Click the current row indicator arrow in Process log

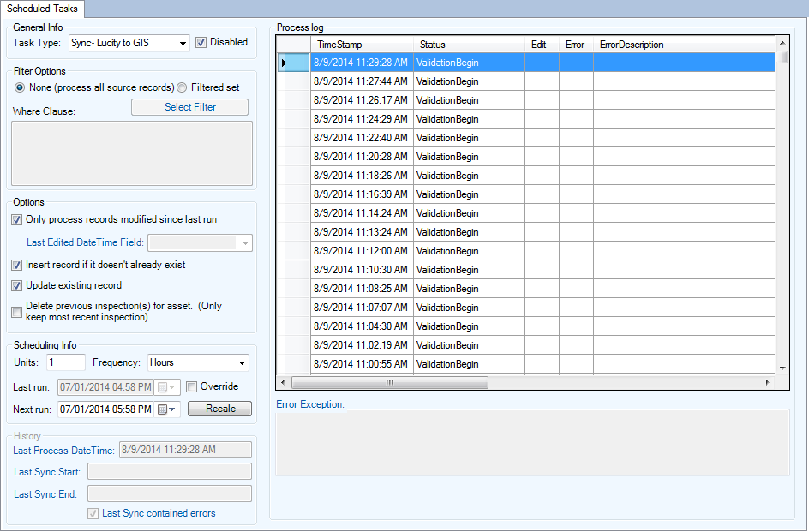(x=284, y=63)
